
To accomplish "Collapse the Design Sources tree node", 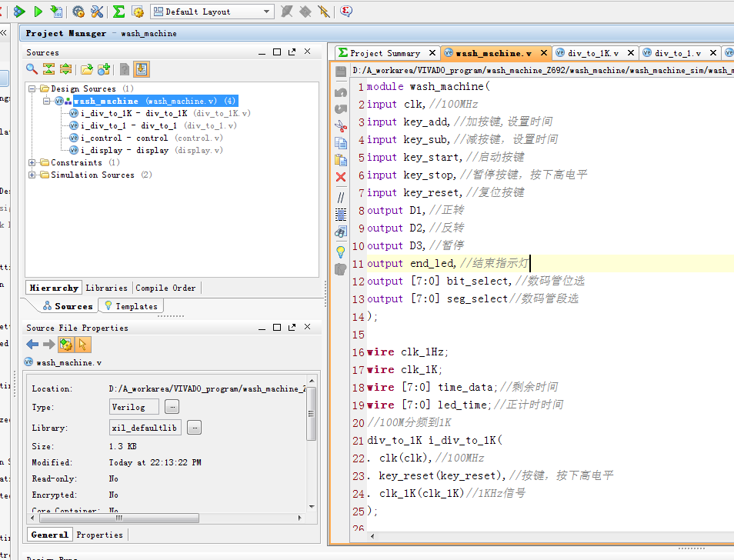I will 32,89.
